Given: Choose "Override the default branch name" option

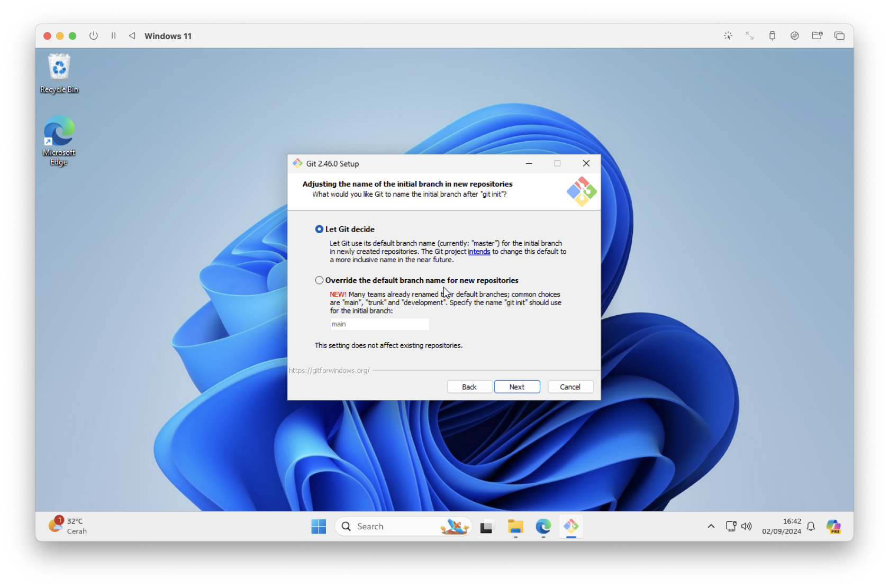Looking at the screenshot, I should pyautogui.click(x=319, y=280).
